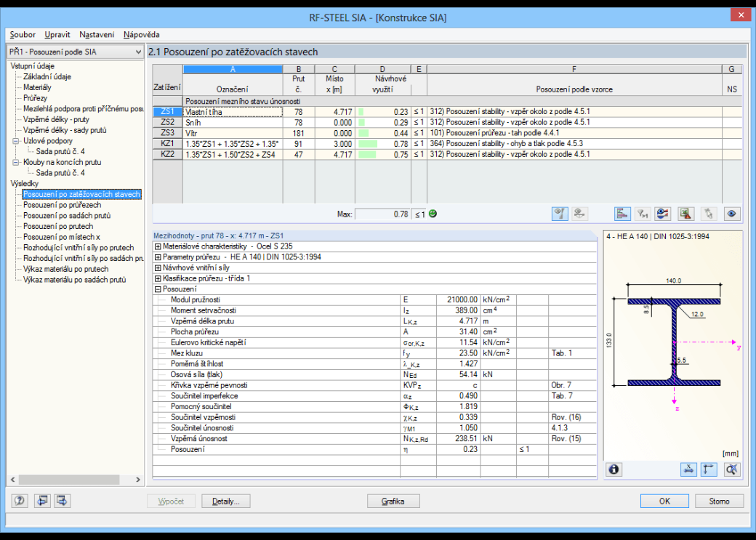The height and width of the screenshot is (540, 756).
Task: Open the Nastavení menu
Action: (x=97, y=35)
